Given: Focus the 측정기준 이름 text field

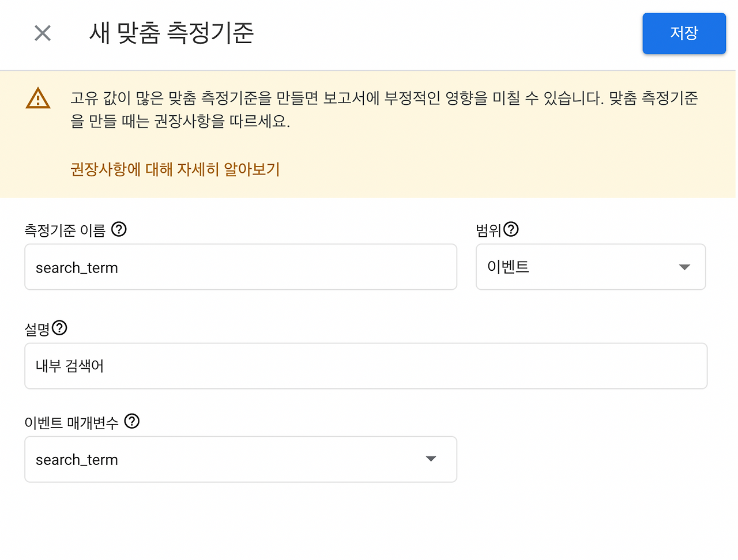Looking at the screenshot, I should click(x=240, y=267).
